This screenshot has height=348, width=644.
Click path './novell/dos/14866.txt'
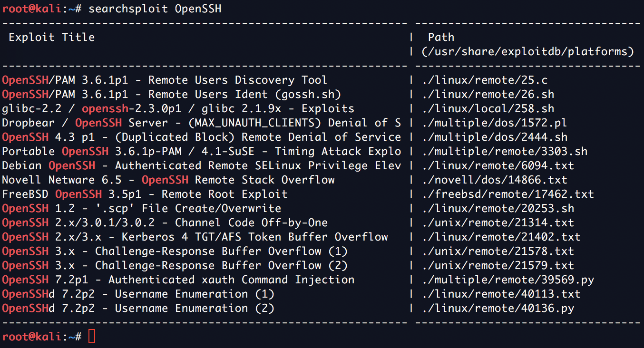(494, 180)
